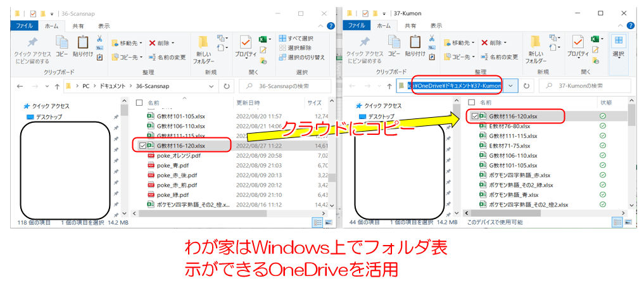Viewport: 644px width, 283px height.
Task: Click the Copy icon in 36-Scansnap window
Action: click(62, 46)
